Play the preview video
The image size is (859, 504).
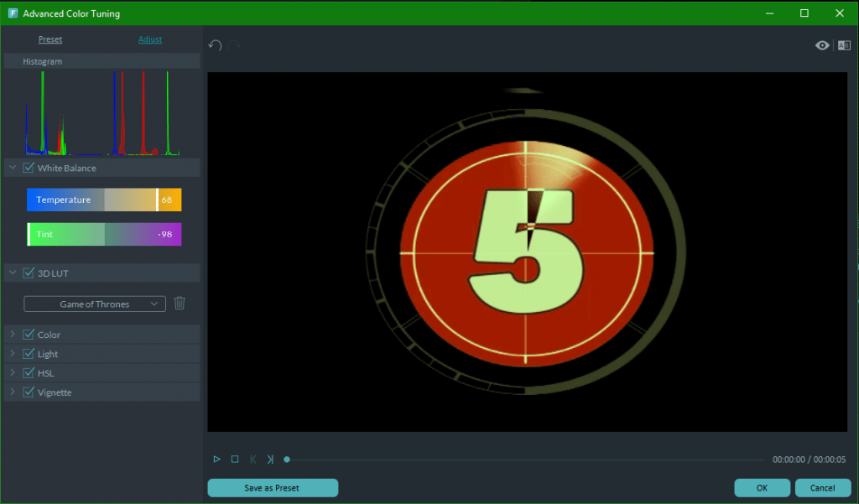pos(217,459)
